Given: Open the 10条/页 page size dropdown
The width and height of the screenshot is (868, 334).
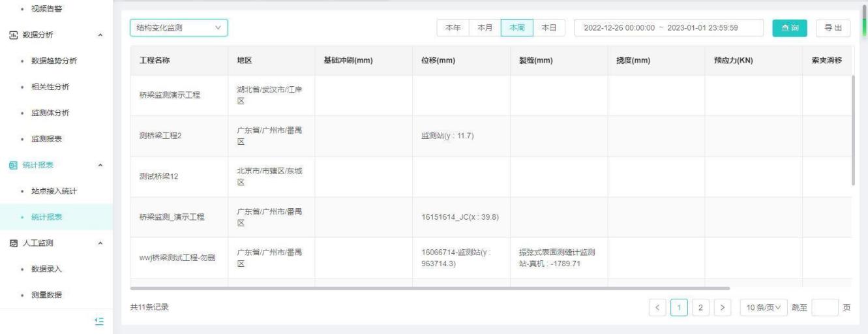Looking at the screenshot, I should [x=762, y=307].
